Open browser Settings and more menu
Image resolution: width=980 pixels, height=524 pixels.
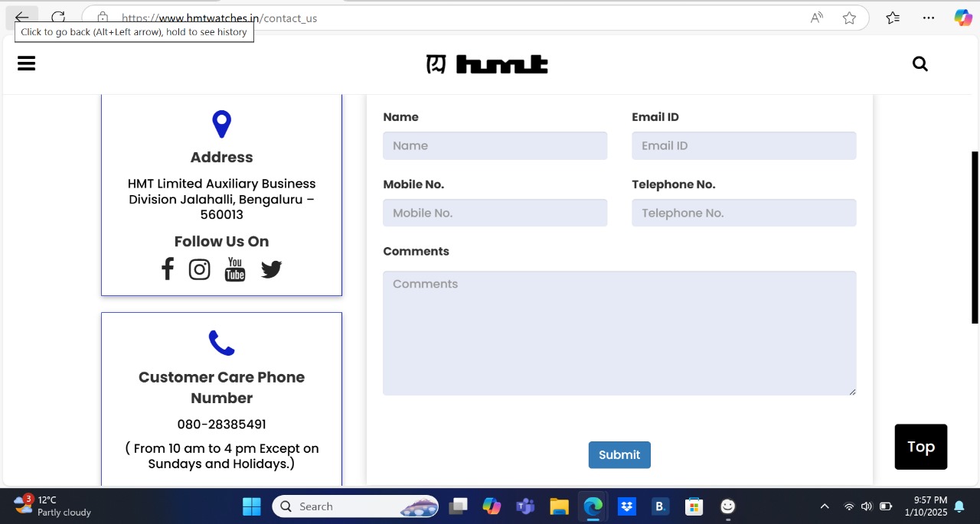pos(929,18)
